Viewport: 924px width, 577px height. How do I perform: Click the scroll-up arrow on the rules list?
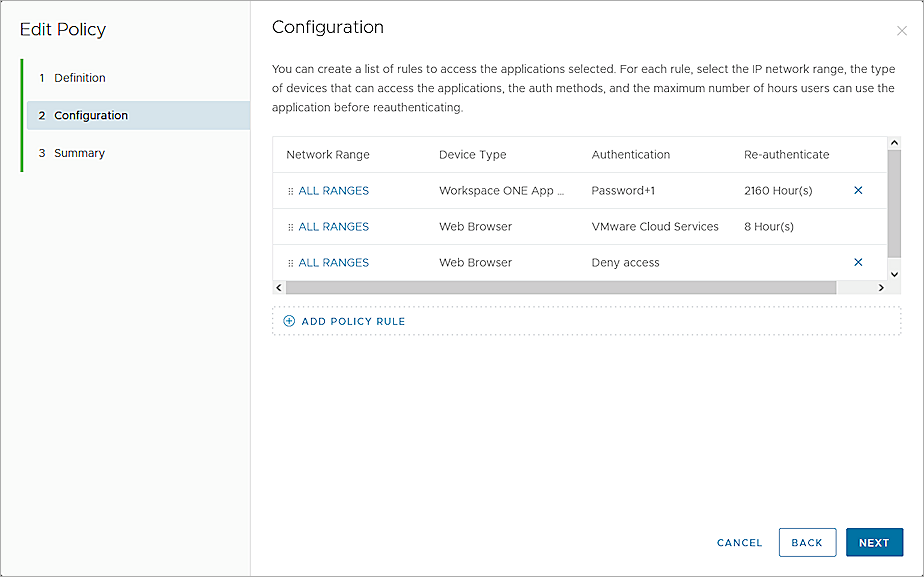[895, 142]
